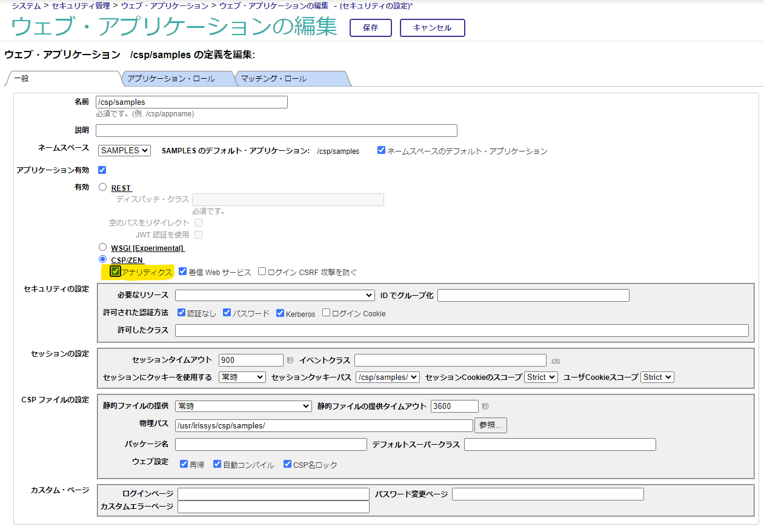Toggle the highlighted アナリティクス checkbox
764x532 pixels.
pyautogui.click(x=115, y=271)
